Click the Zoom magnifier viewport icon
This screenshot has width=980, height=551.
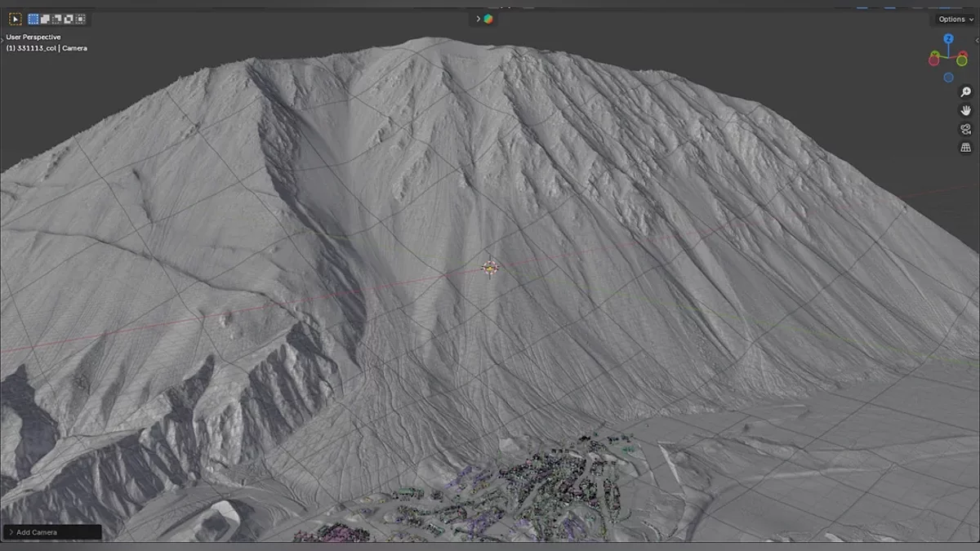click(x=965, y=92)
